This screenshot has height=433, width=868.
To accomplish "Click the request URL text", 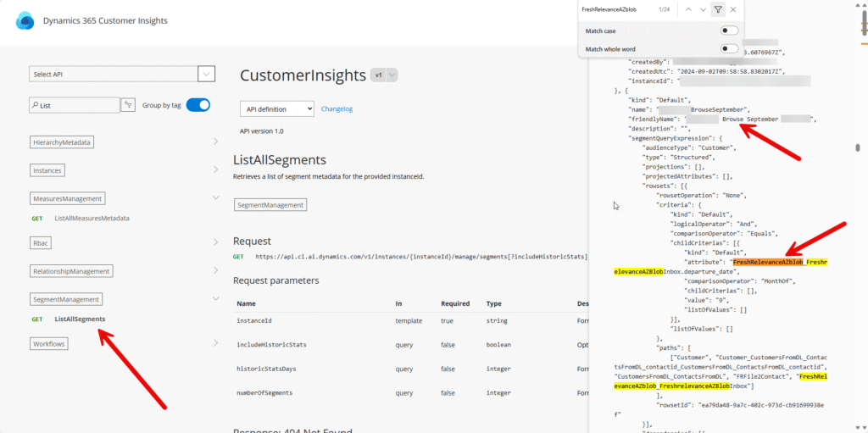I will [x=421, y=257].
